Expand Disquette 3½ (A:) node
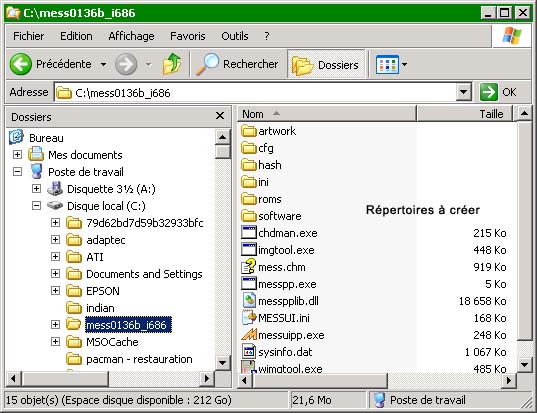537x413 pixels. (36, 188)
